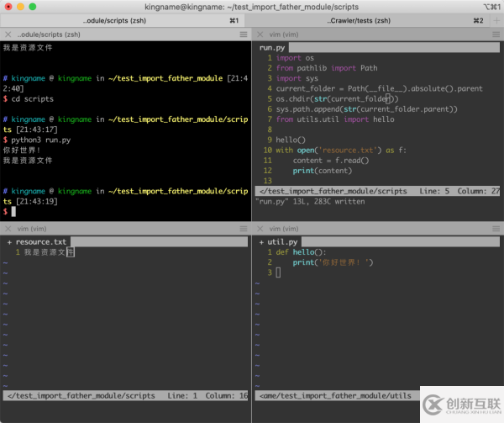The height and width of the screenshot is (423, 504).
Task: Click the resource.txt status line
Action: coord(125,395)
